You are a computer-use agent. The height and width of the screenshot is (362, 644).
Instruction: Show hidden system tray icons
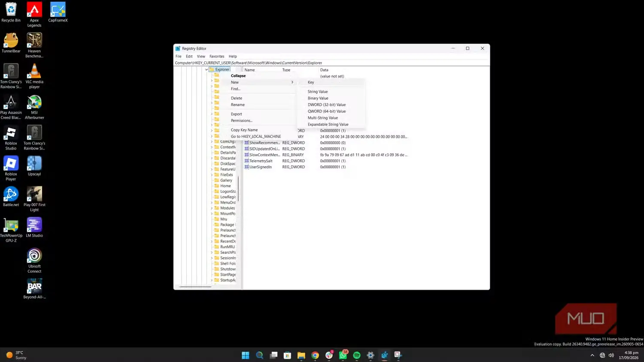click(x=592, y=355)
